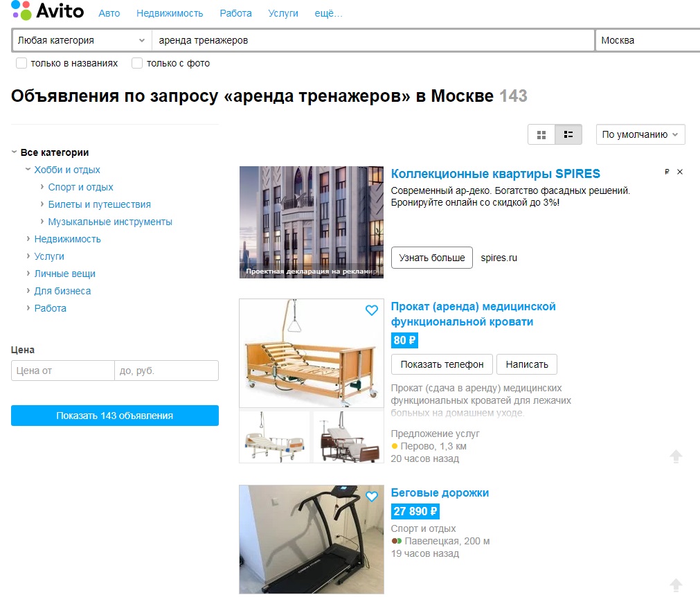The width and height of the screenshot is (700, 597).
Task: Open the brown medical bed small thumbnail
Action: pyautogui.click(x=348, y=437)
